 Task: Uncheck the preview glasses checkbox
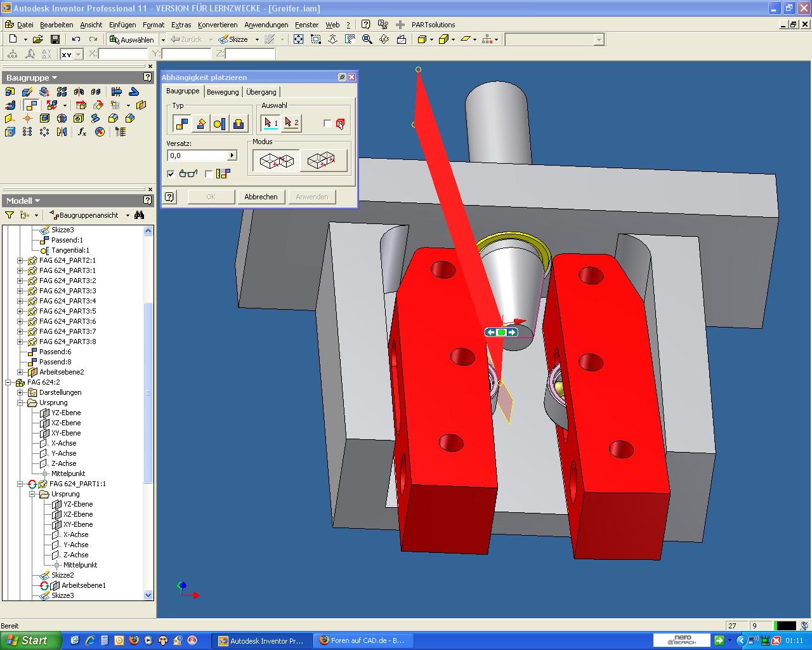click(171, 174)
